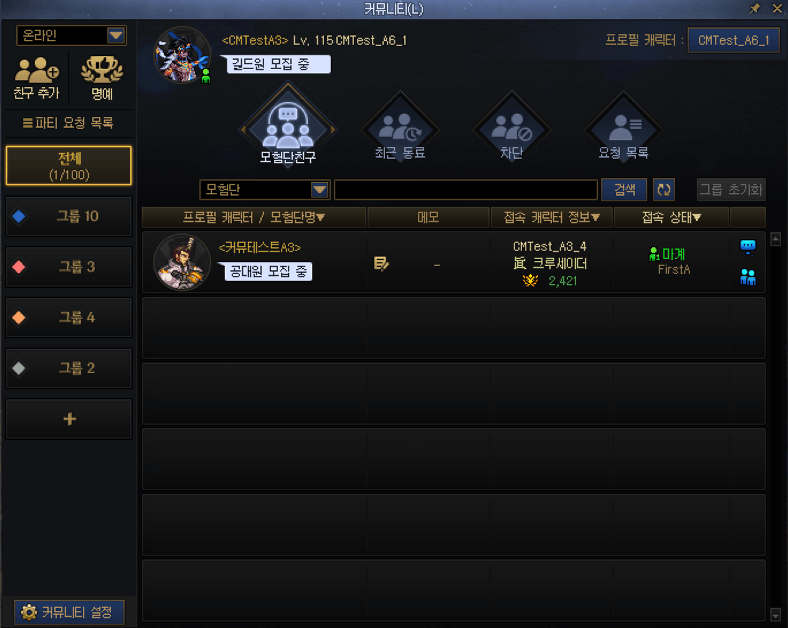Click the blue party invite icon
The width and height of the screenshot is (788, 628).
pos(748,277)
